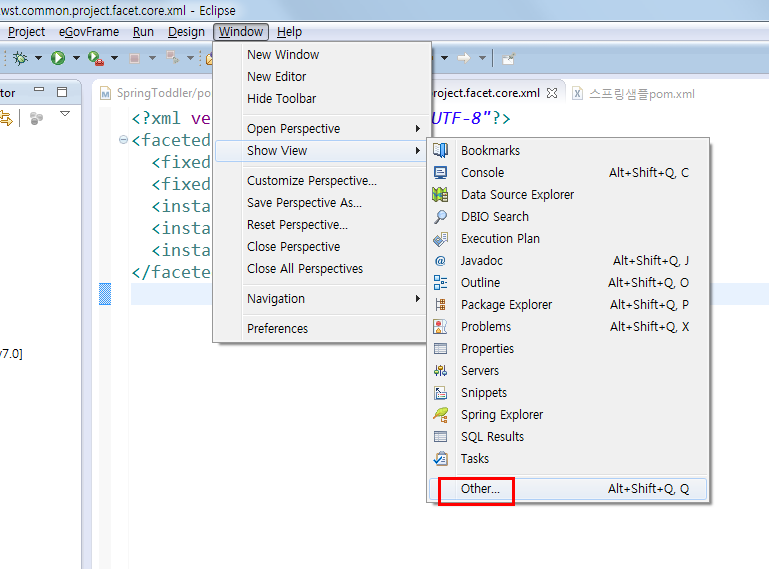Switch to SpringToddler/pom editor tab
This screenshot has height=569, width=769.
click(x=155, y=93)
